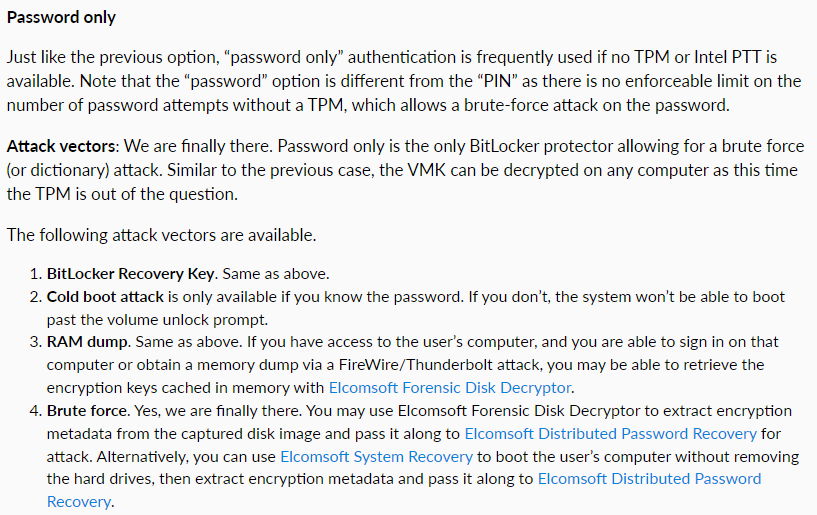This screenshot has width=817, height=515.
Task: Click the bold "Cold boot attack" text
Action: [105, 297]
